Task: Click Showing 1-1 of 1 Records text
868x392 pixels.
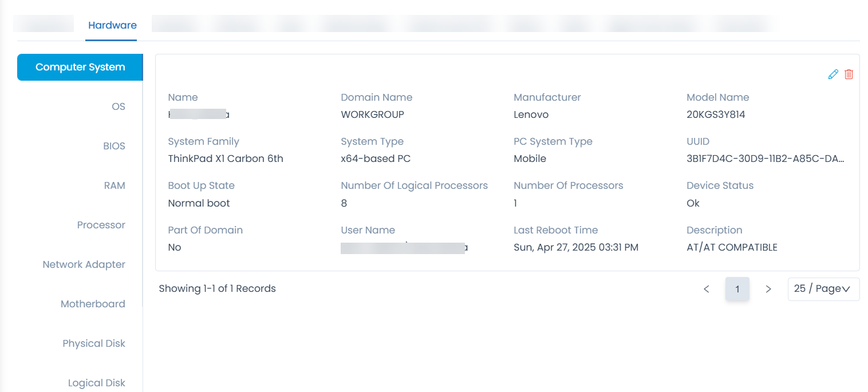Action: pos(217,288)
